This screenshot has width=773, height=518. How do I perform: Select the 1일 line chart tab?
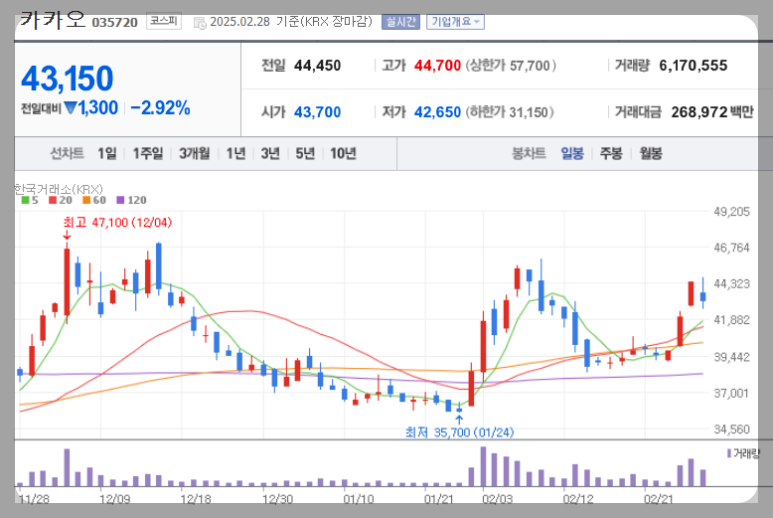tap(107, 154)
